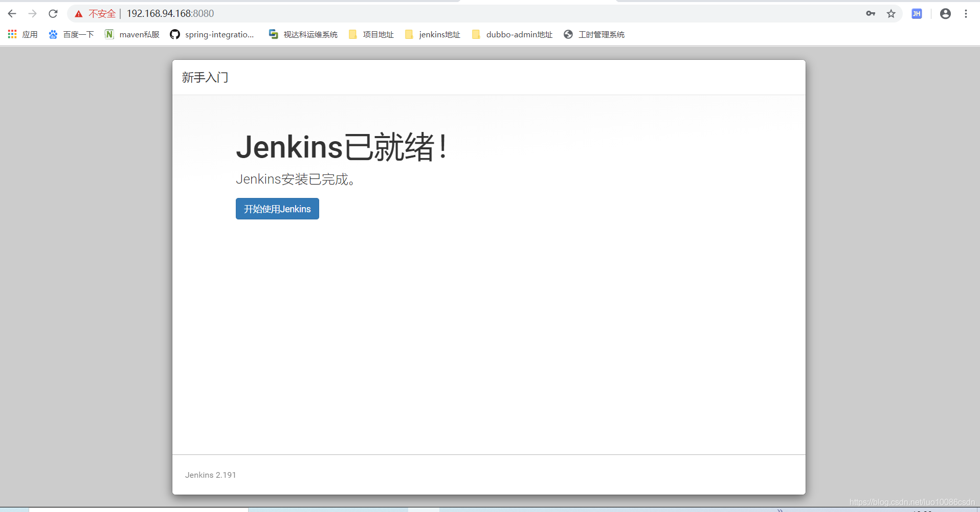Expand the jenkins地址 bookmark folder
This screenshot has width=980, height=512.
click(x=433, y=34)
